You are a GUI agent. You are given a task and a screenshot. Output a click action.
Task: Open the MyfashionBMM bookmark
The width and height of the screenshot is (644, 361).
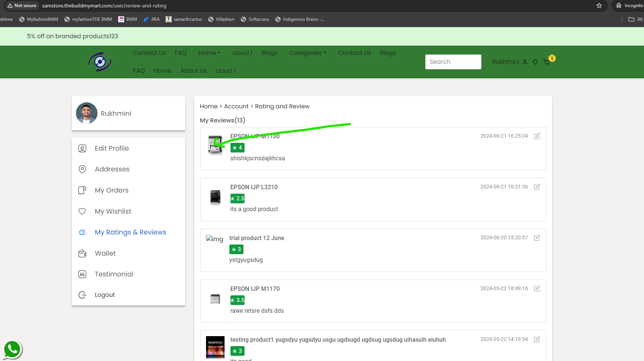pyautogui.click(x=39, y=19)
